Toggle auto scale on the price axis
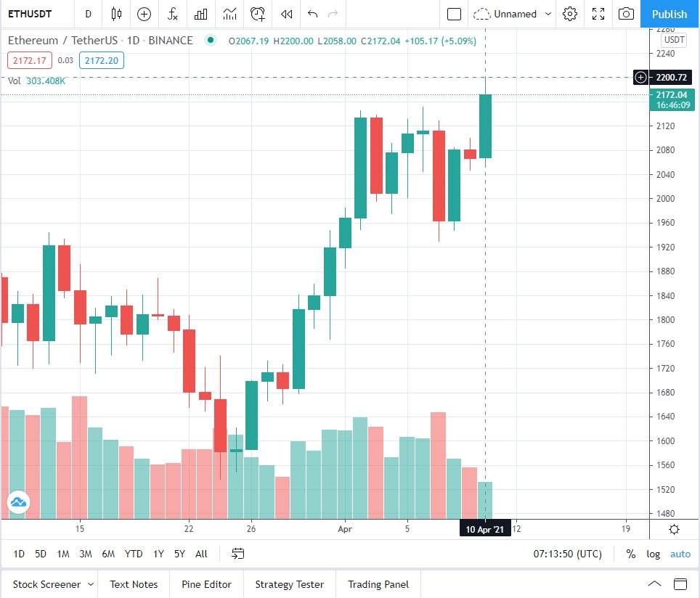 click(680, 554)
